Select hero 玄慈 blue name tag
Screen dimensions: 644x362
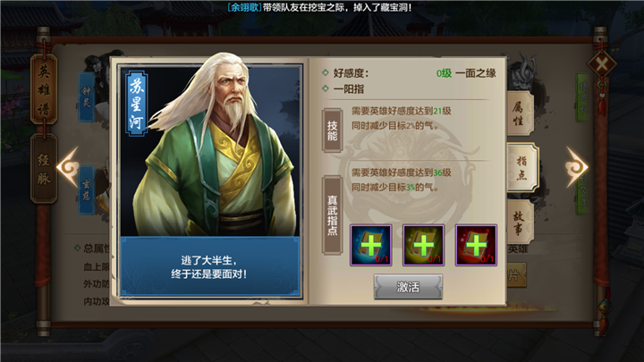pyautogui.click(x=86, y=190)
